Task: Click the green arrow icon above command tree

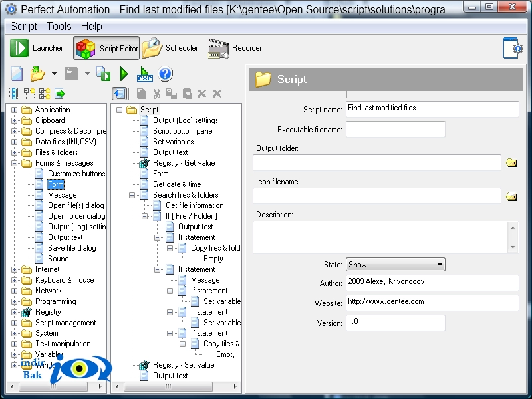Action: click(x=60, y=94)
